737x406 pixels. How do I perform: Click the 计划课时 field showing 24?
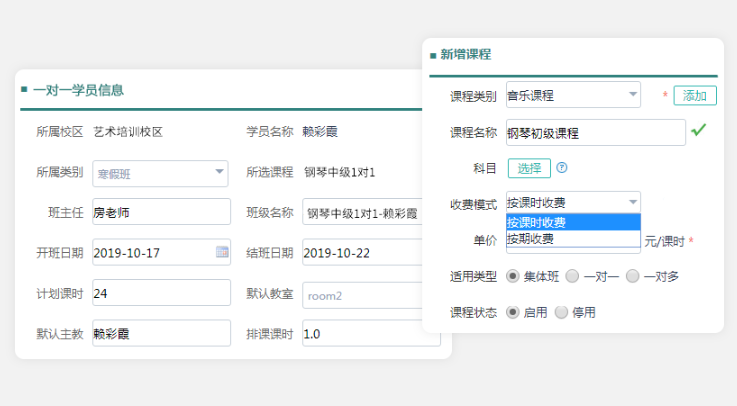pyautogui.click(x=160, y=294)
